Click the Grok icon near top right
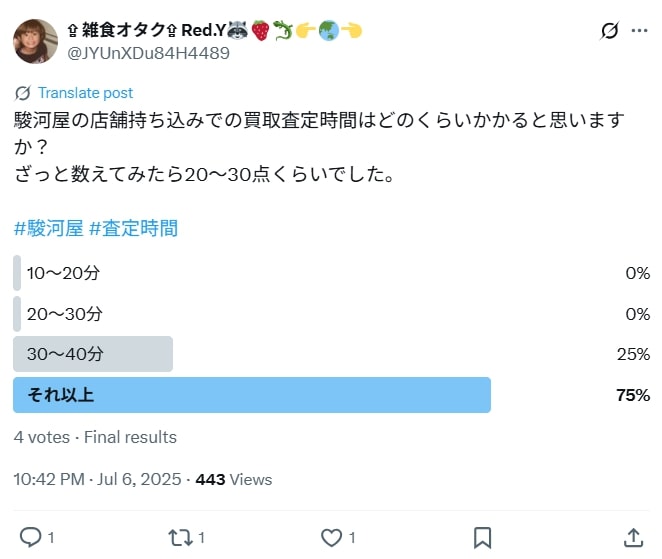 pos(609,30)
